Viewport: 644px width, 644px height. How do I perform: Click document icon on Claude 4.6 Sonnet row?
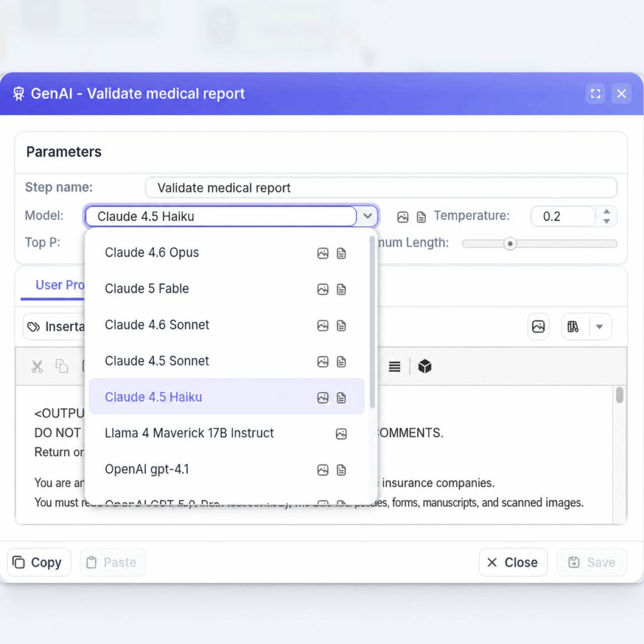pos(341,325)
